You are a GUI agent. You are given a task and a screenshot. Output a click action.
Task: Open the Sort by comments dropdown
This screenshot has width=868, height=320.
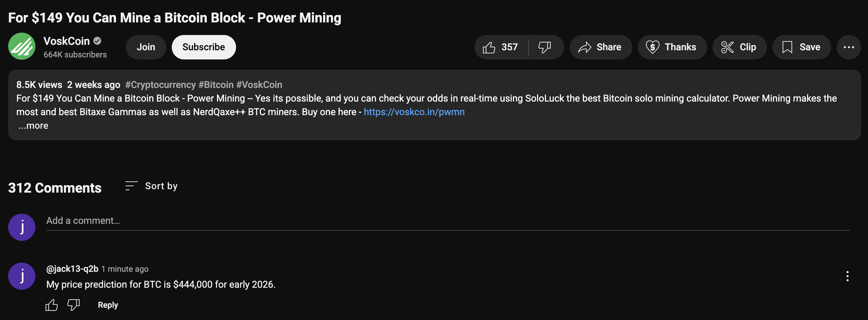[x=151, y=186]
